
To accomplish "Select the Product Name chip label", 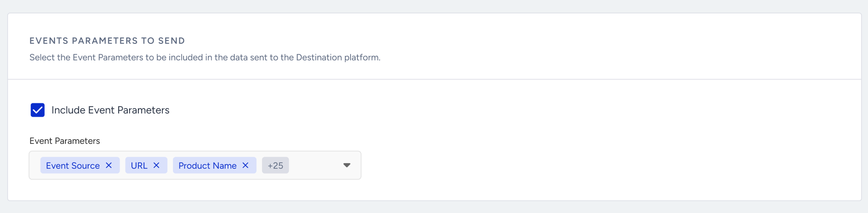I will pos(208,166).
